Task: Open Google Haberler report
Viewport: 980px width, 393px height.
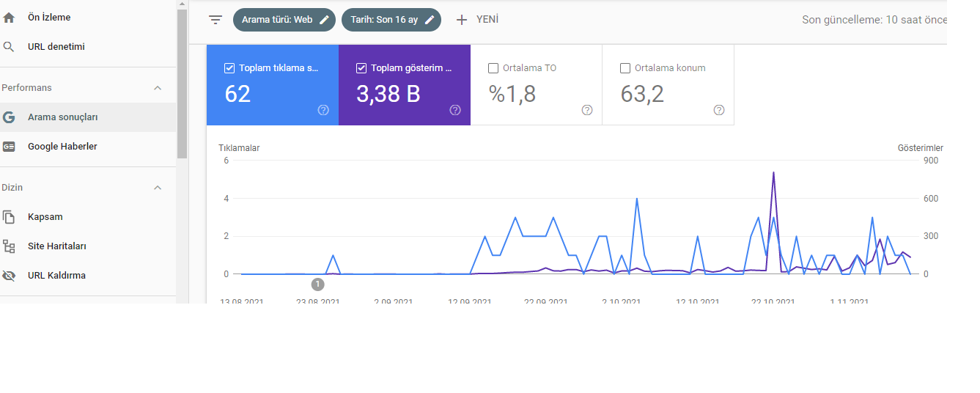Action: 88,147
